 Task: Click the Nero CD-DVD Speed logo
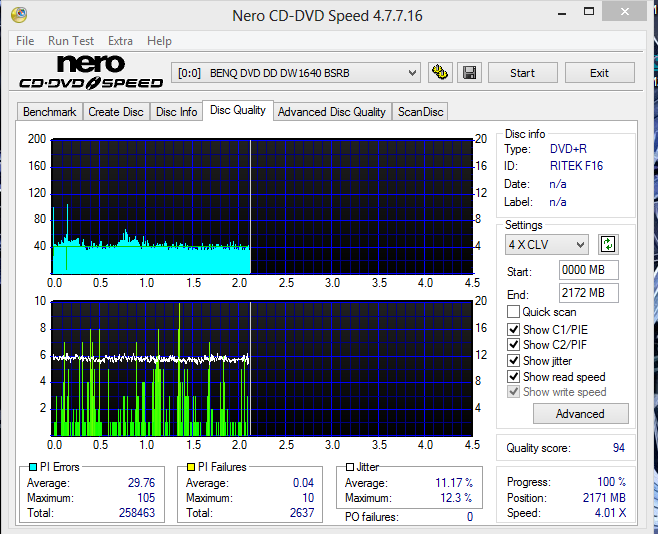coord(91,72)
